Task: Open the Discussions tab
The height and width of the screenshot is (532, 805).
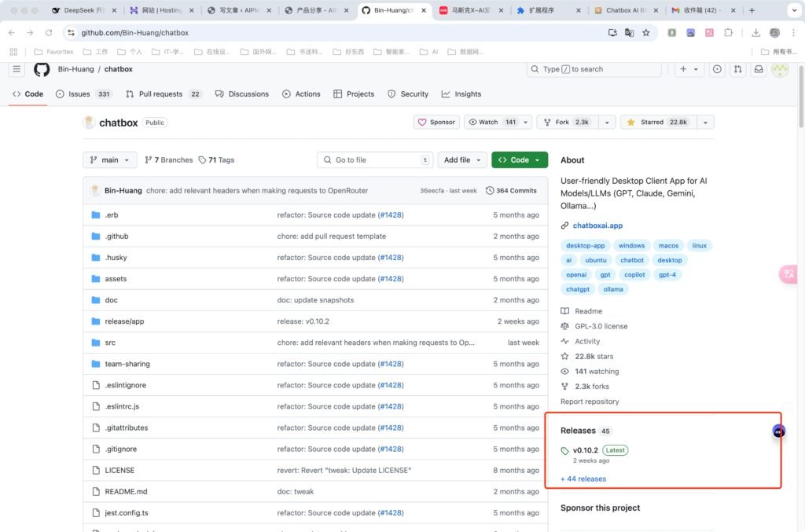Action: pyautogui.click(x=242, y=94)
